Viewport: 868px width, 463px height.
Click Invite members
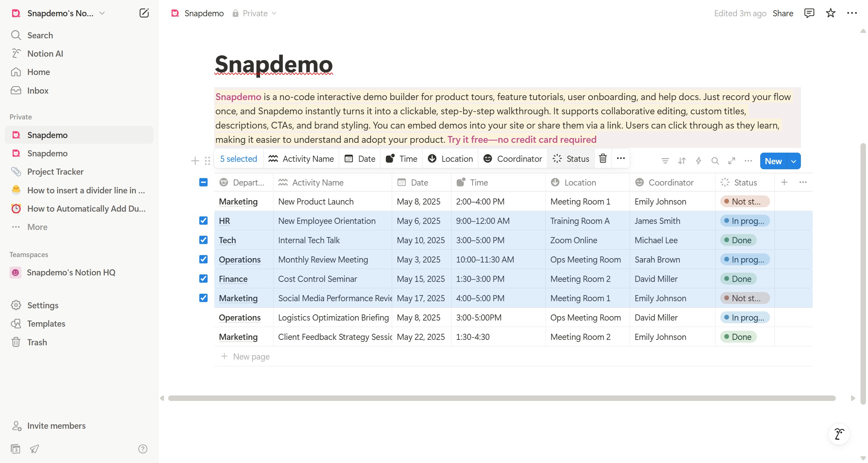(x=79, y=426)
